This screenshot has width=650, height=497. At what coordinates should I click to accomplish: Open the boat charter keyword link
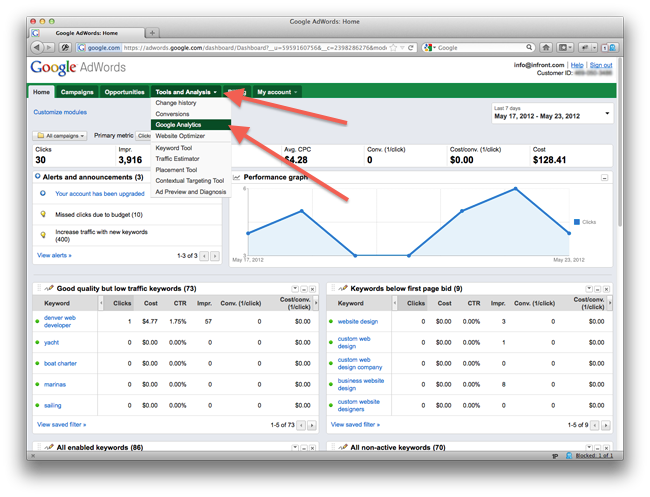pos(61,364)
